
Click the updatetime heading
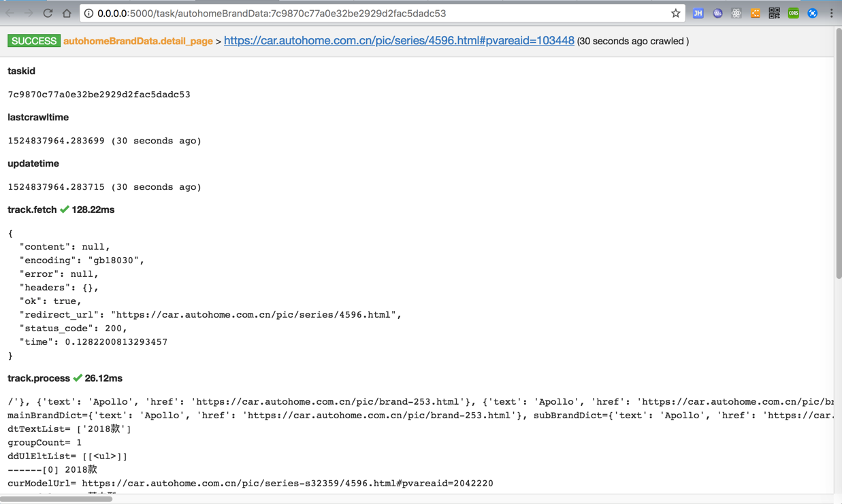coord(33,163)
